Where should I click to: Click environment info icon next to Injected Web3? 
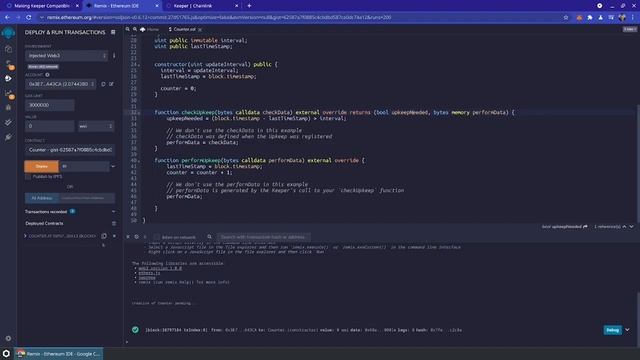[114, 56]
